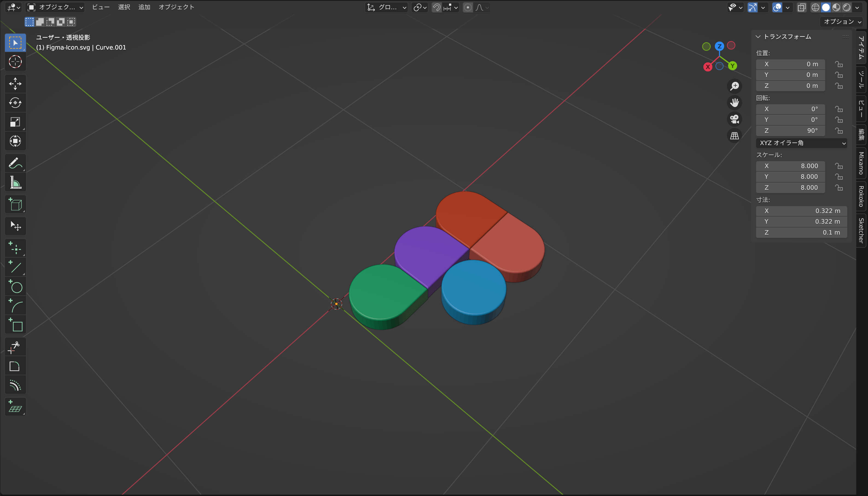
Task: Click the dimensions Z field showing 0.1 m
Action: [x=801, y=233]
